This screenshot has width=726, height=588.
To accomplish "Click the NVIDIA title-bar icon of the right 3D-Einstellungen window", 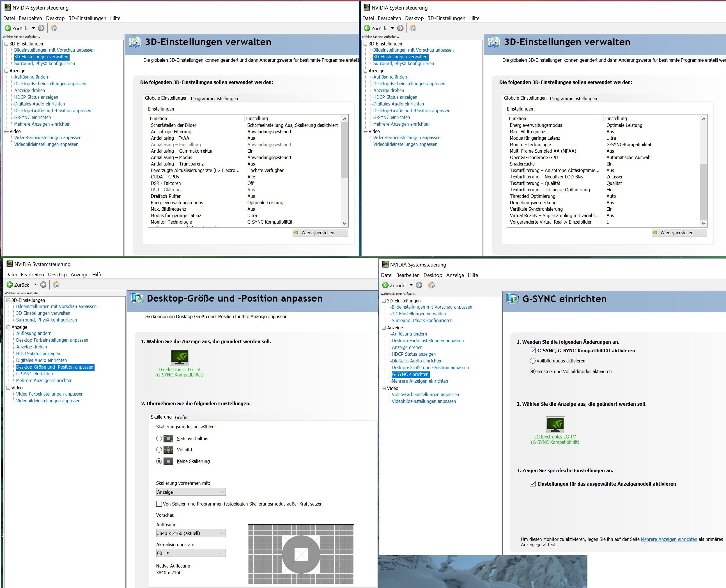I will 366,8.
